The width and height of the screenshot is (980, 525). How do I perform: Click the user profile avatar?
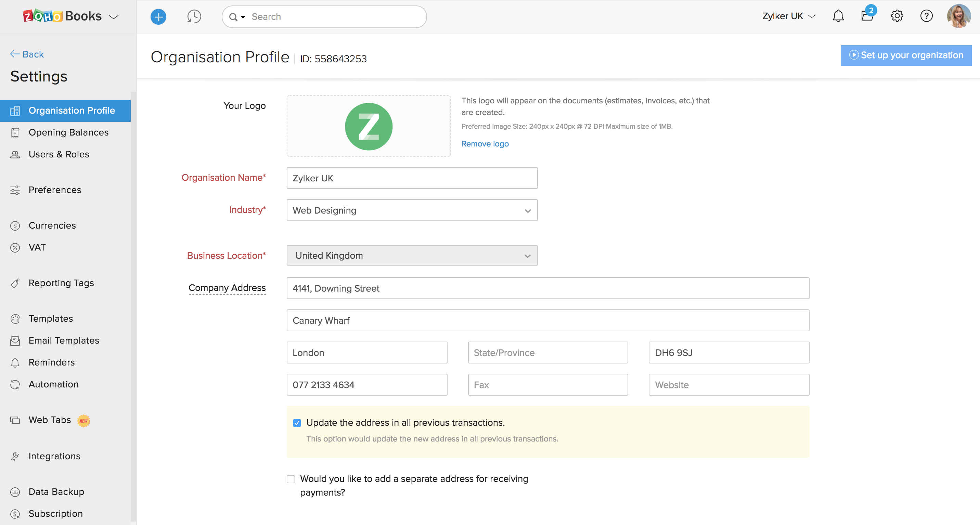click(x=958, y=16)
